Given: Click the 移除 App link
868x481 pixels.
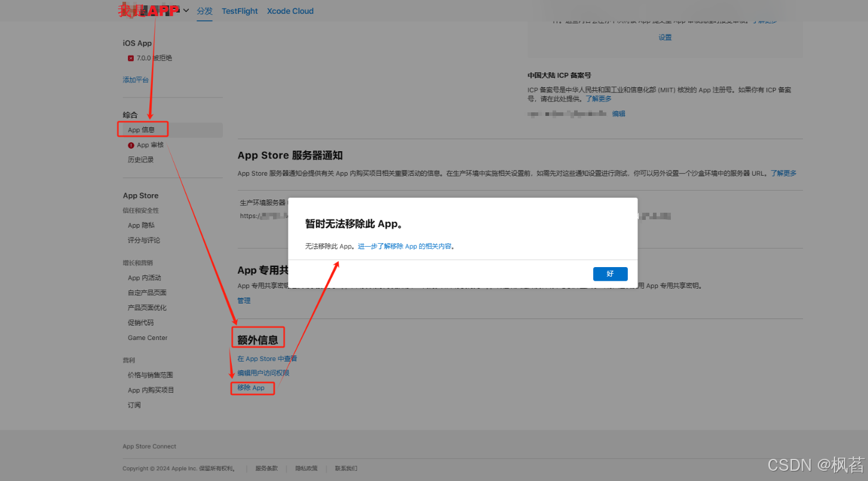Looking at the screenshot, I should coord(251,388).
